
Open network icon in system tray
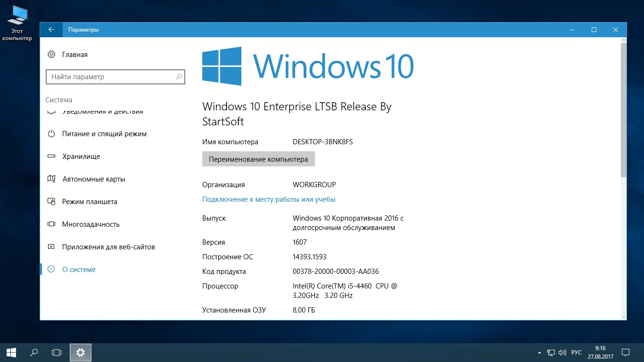click(551, 353)
